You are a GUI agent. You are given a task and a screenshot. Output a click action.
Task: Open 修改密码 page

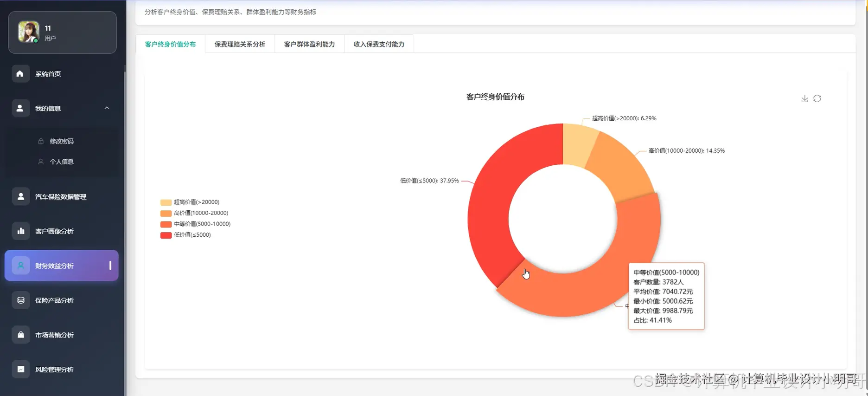tap(62, 141)
